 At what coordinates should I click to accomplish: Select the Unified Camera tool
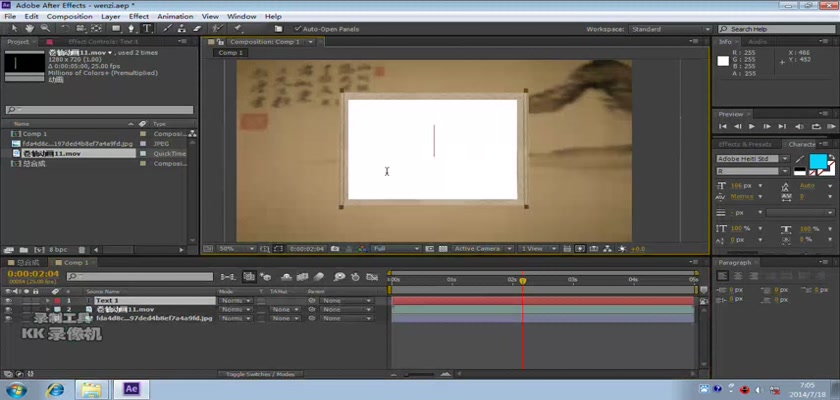(x=80, y=29)
